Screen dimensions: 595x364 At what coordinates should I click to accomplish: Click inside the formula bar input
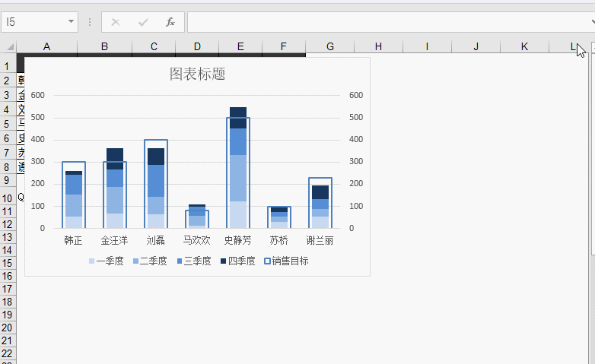pyautogui.click(x=380, y=22)
